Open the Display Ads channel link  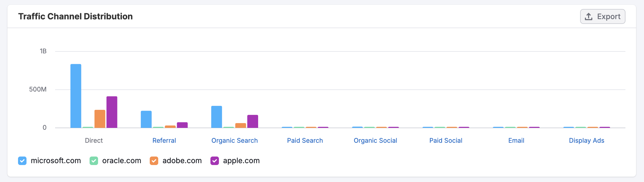tap(586, 141)
